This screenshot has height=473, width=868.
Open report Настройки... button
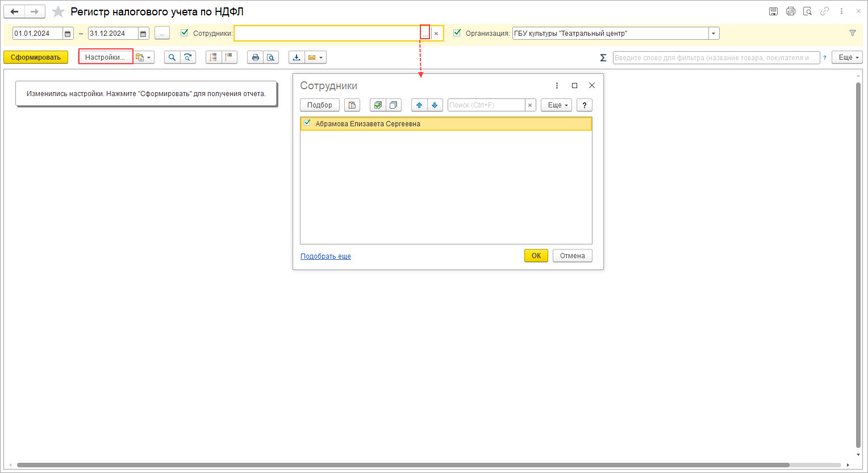click(105, 57)
